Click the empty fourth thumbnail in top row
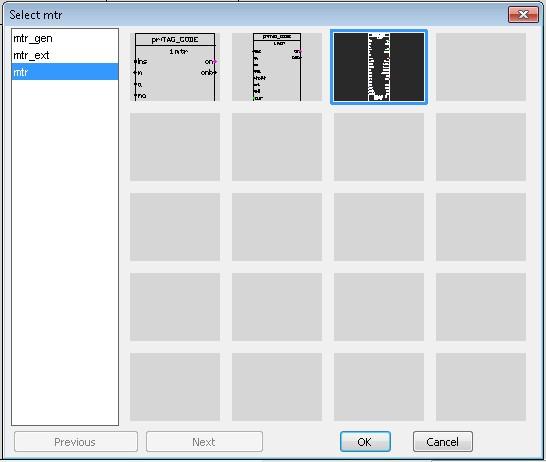Screen dimensions: 546x462 pos(481,67)
